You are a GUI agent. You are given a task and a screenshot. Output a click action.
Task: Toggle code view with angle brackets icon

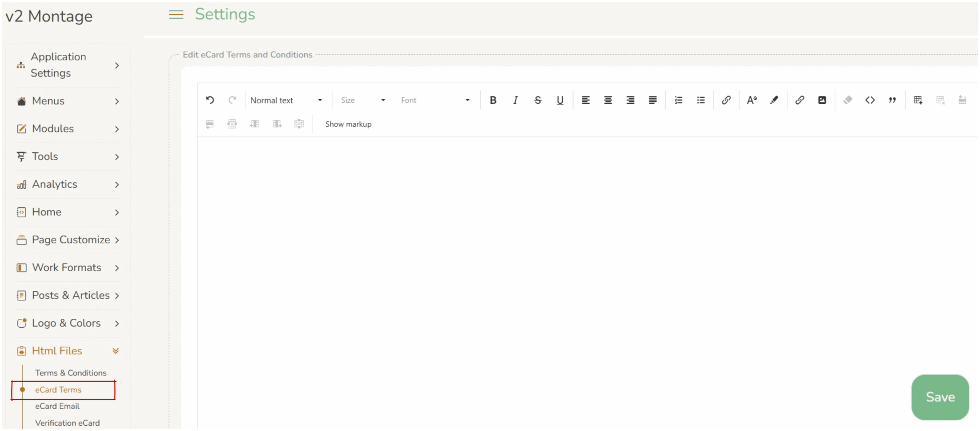(x=870, y=100)
